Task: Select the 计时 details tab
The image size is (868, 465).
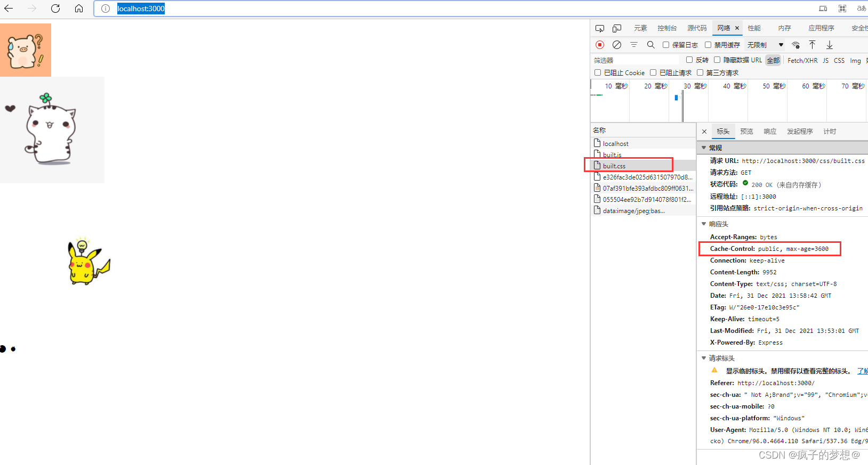Action: coord(830,132)
